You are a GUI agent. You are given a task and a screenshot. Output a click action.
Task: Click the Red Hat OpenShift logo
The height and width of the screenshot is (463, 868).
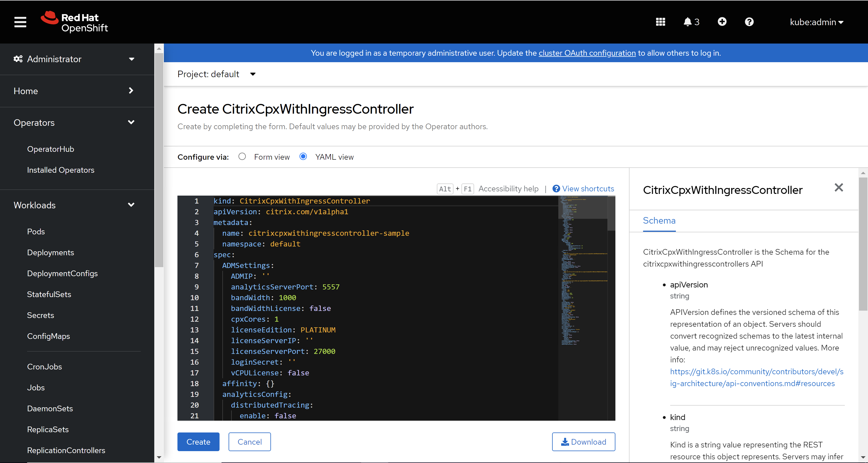[x=75, y=22]
